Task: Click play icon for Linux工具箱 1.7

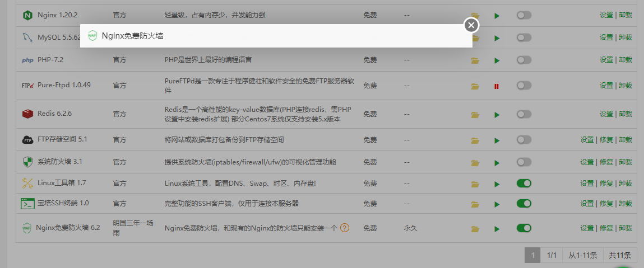Action: click(x=497, y=185)
